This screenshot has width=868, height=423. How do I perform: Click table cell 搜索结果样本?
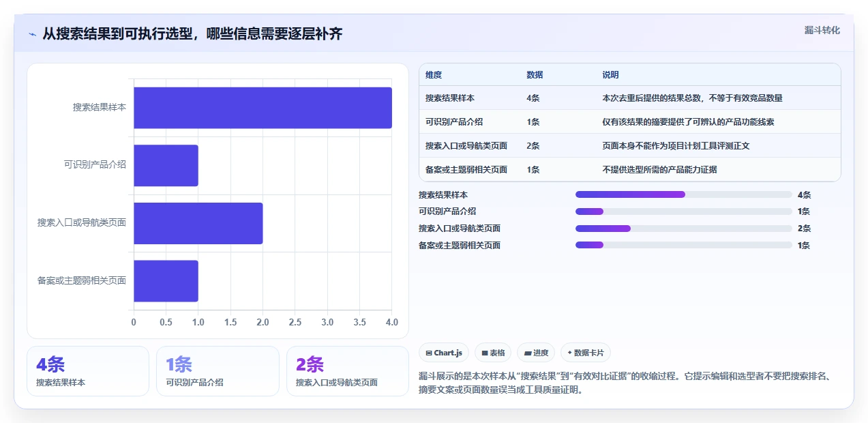(x=449, y=98)
